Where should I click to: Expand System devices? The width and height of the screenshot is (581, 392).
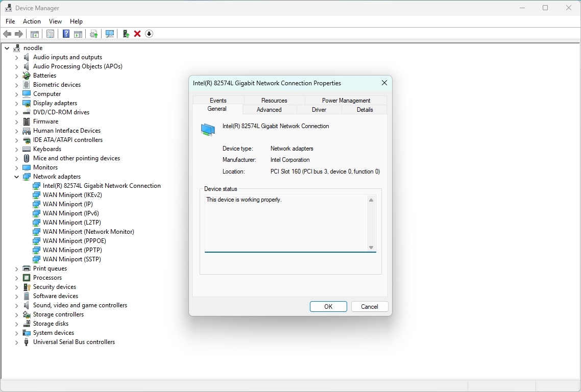[16, 333]
